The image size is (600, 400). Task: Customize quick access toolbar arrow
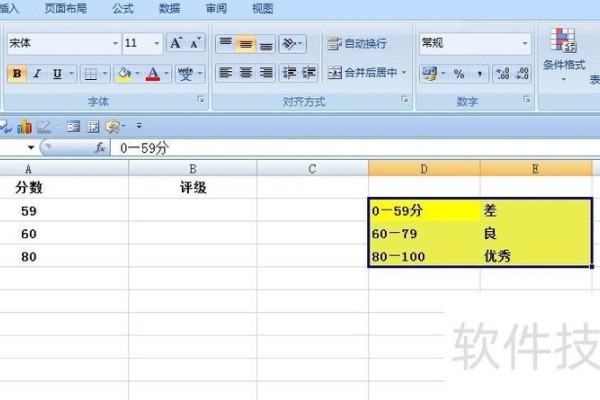(139, 126)
